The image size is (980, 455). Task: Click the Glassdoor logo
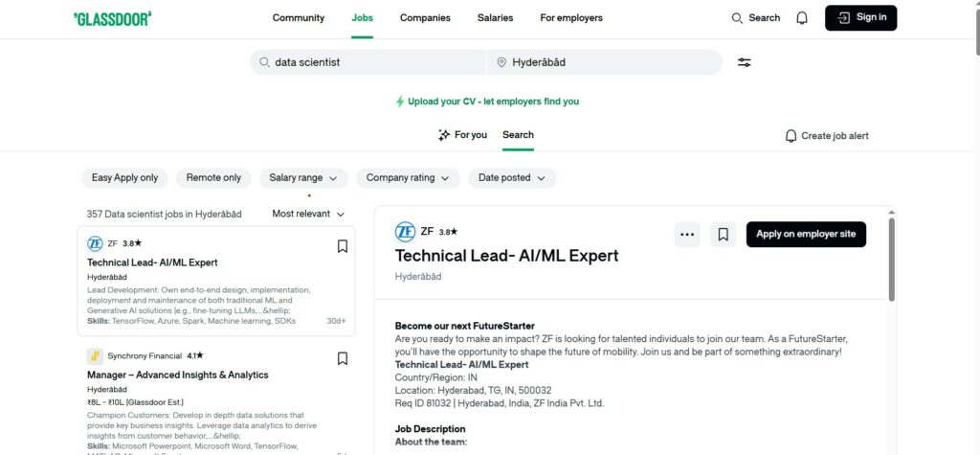[112, 18]
